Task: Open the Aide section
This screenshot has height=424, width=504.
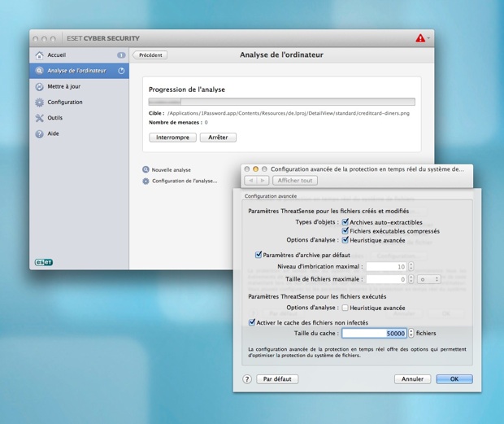Action: (x=79, y=133)
